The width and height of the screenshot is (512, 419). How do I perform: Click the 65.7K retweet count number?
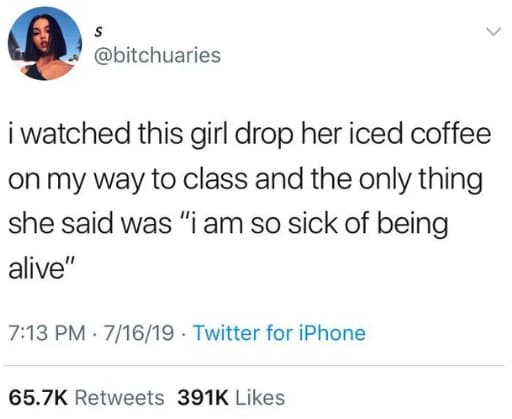(x=38, y=398)
